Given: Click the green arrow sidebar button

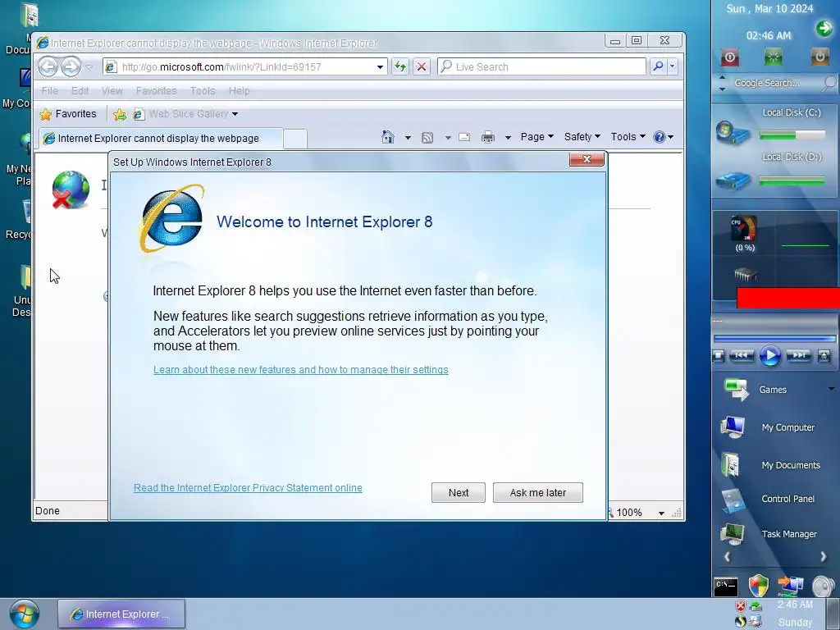Looking at the screenshot, I should (824, 28).
